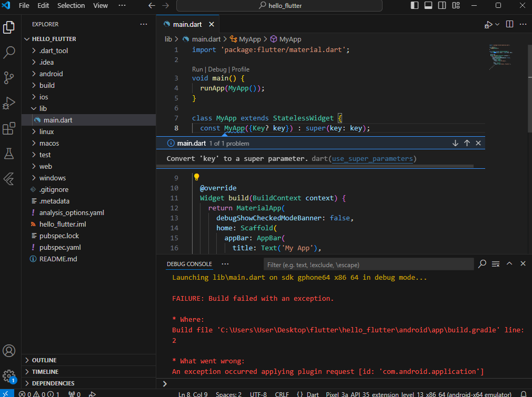The height and width of the screenshot is (397, 532).
Task: Click the hello_flutter command center search
Action: click(x=279, y=5)
